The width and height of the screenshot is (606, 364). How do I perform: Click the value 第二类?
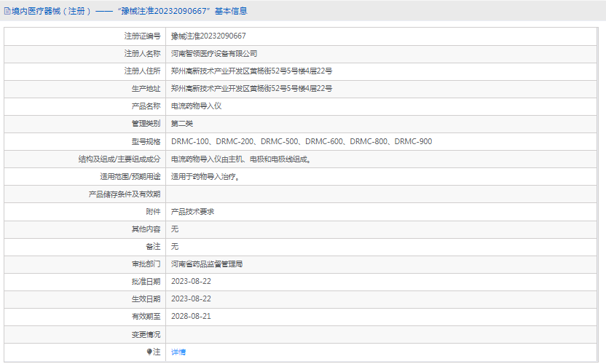pyautogui.click(x=182, y=124)
